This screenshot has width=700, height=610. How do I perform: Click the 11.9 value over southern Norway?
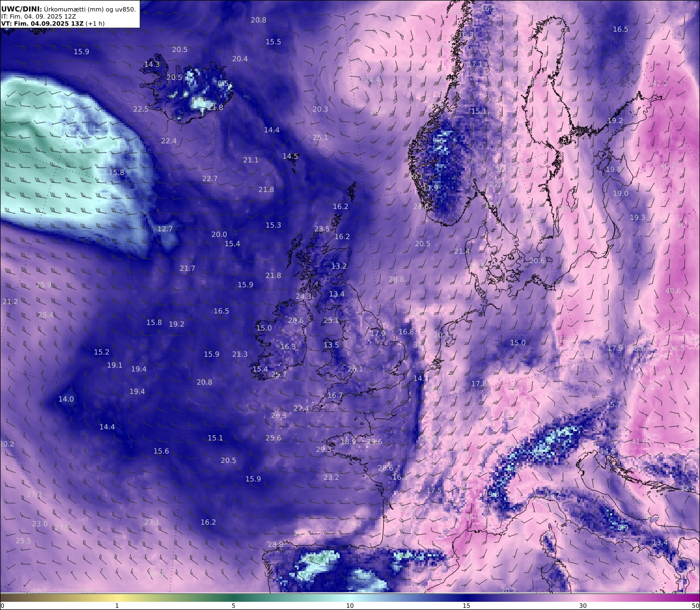pyautogui.click(x=431, y=188)
